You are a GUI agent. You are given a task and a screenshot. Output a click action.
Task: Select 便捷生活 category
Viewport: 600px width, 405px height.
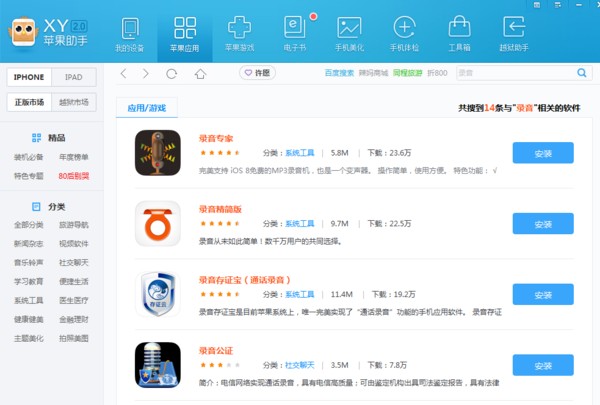(x=74, y=281)
